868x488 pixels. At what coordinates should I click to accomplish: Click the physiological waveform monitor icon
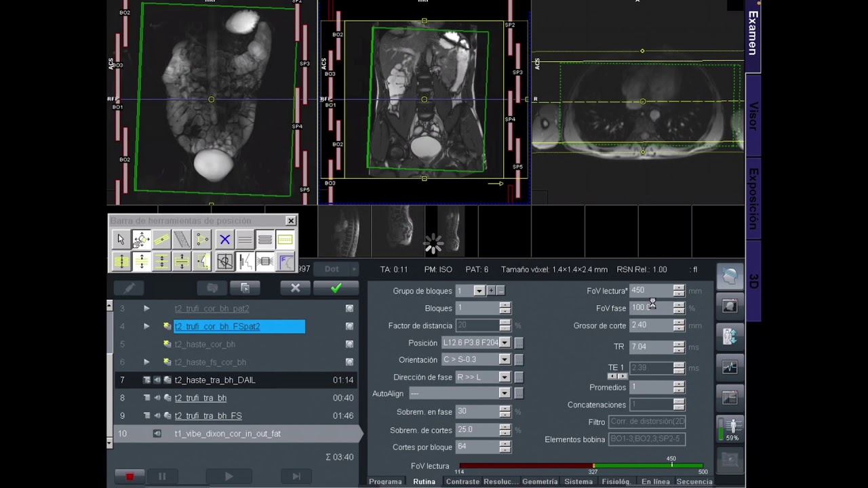(x=730, y=367)
